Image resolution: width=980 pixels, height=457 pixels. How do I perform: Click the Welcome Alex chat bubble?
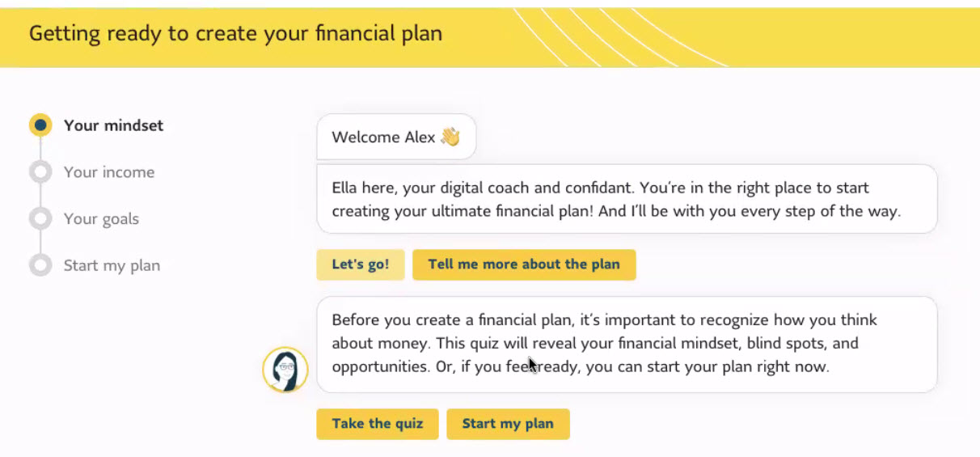point(384,137)
